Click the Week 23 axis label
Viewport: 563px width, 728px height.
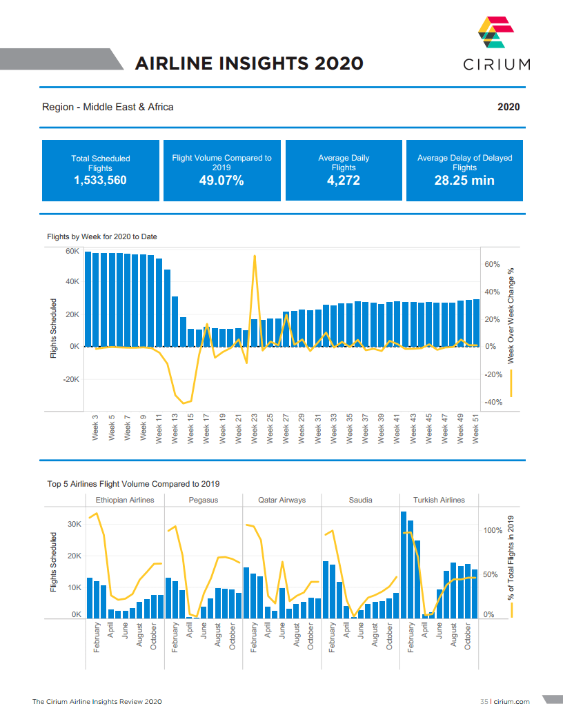[x=254, y=429]
